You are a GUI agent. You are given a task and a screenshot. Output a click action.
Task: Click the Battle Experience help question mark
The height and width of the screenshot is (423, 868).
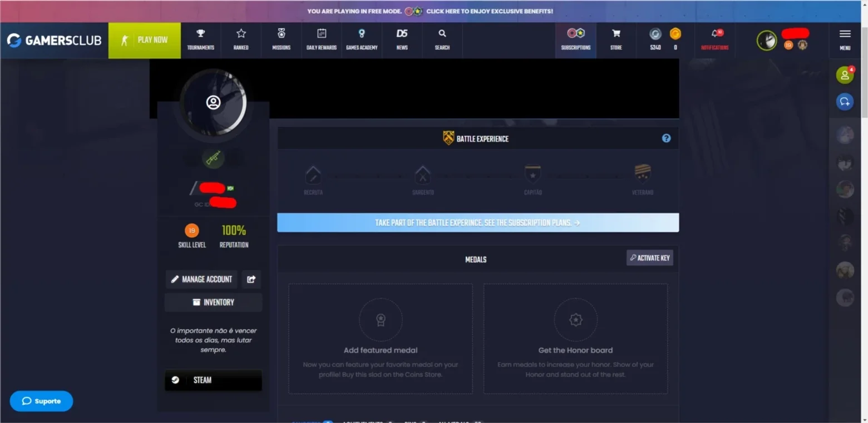pyautogui.click(x=666, y=138)
